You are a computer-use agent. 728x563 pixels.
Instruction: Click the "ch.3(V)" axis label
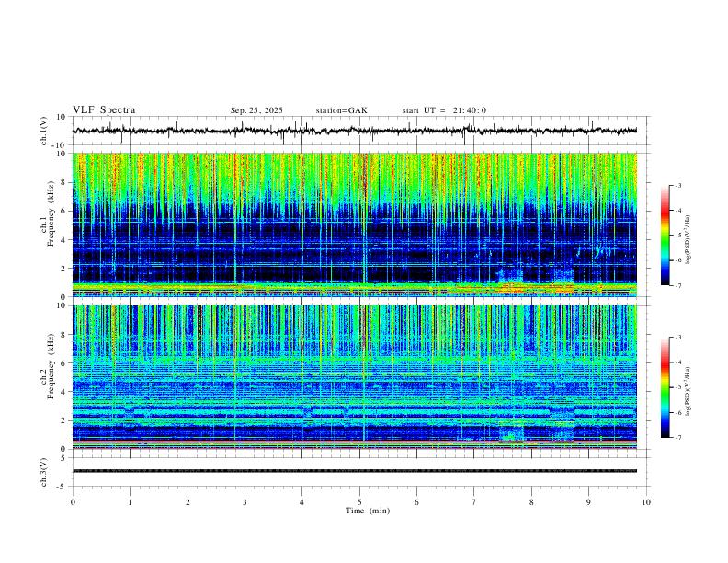pyautogui.click(x=44, y=472)
